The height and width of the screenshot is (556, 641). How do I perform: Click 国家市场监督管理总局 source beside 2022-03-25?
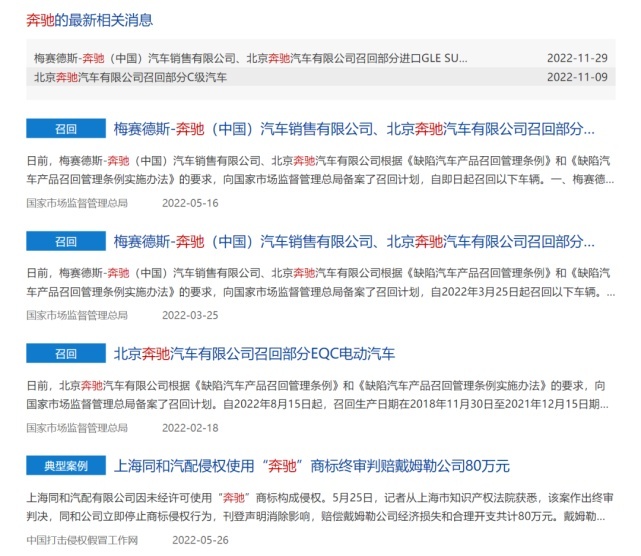click(x=77, y=316)
